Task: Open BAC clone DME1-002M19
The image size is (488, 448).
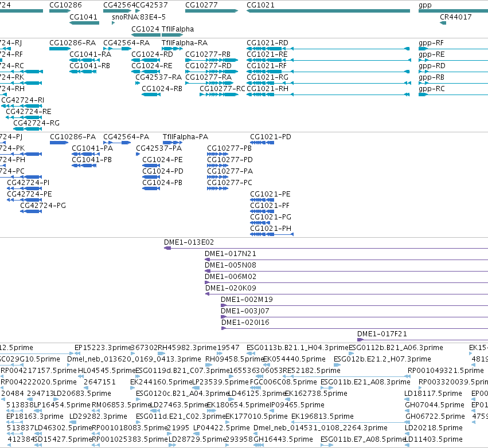Action: pyautogui.click(x=247, y=300)
